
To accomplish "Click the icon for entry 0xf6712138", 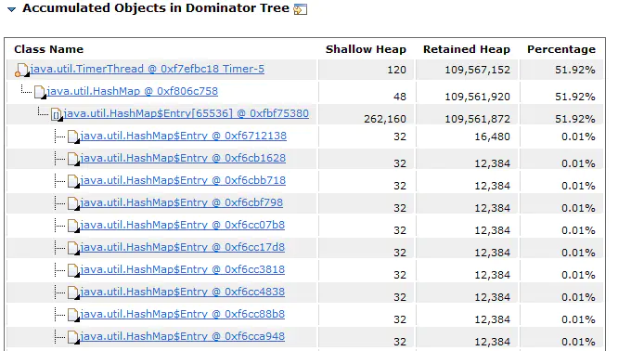I will point(73,136).
